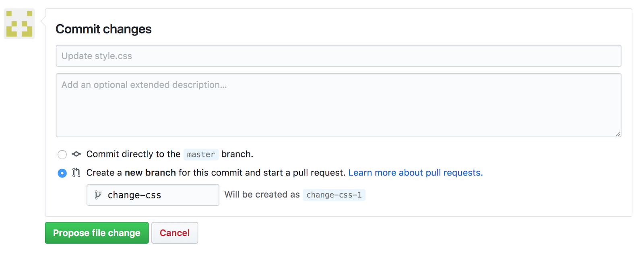Click the git commit icon
Screen dimensions: 644x254
pos(76,154)
